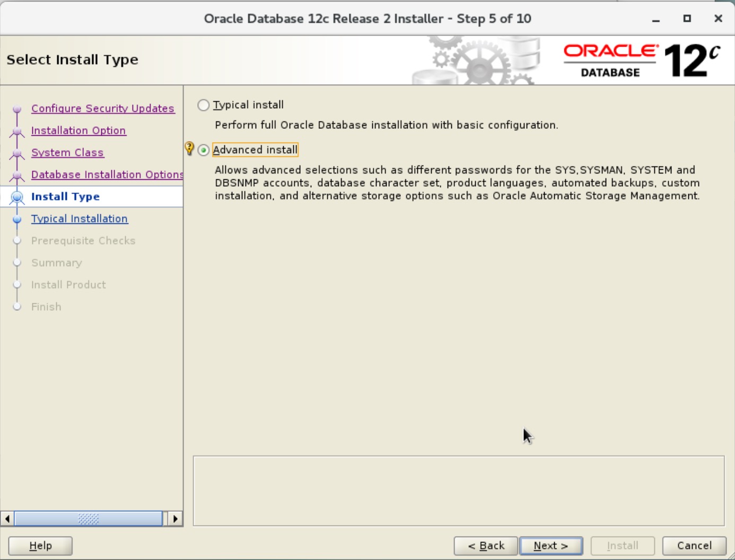Click the Help button
This screenshot has width=735, height=560.
click(x=40, y=546)
